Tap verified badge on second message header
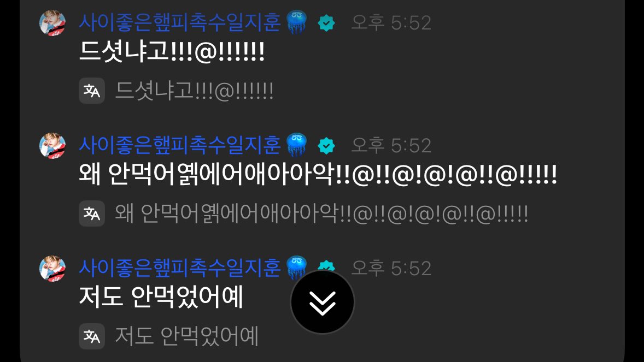This screenshot has height=362, width=644. point(326,146)
